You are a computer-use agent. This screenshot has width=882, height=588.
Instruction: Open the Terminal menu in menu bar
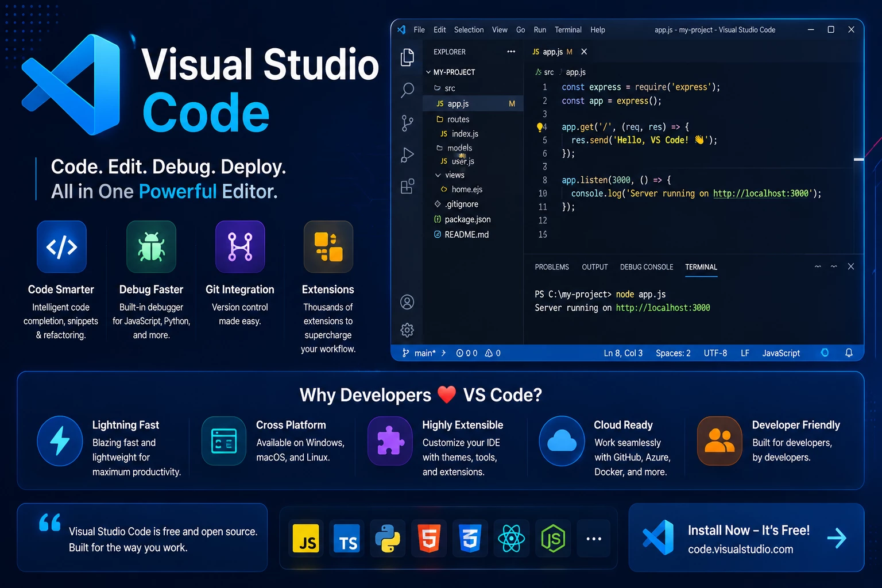click(568, 30)
